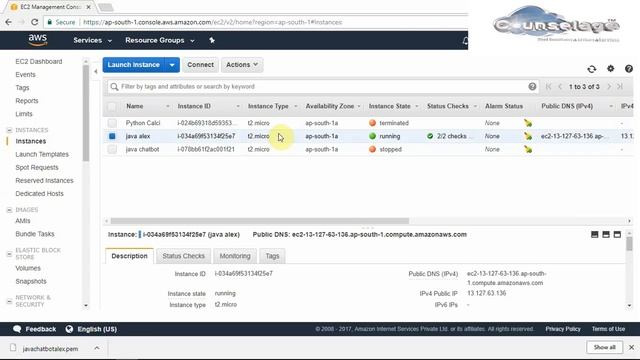Sort by Name column header
The width and height of the screenshot is (640, 360).
click(135, 106)
